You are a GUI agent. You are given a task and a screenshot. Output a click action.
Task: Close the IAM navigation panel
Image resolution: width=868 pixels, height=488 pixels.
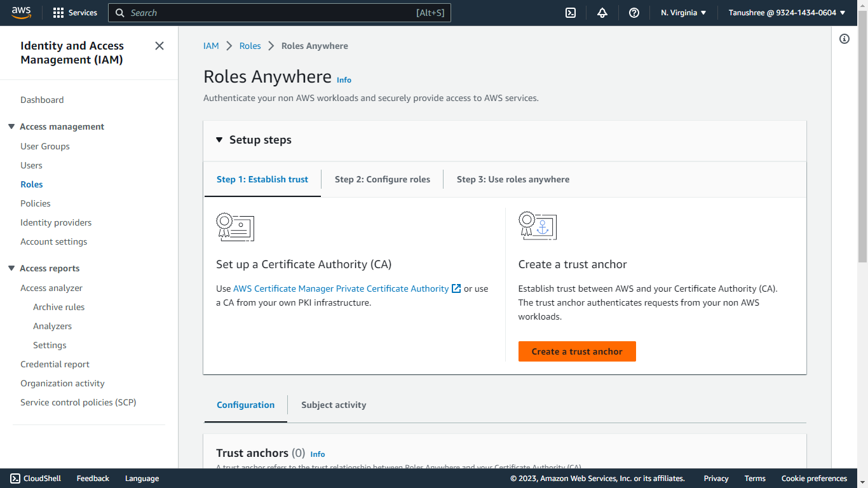(159, 46)
